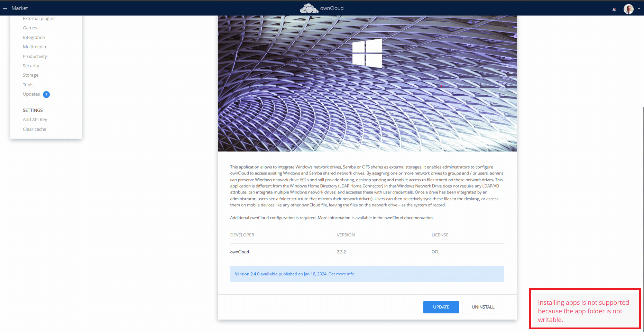The width and height of the screenshot is (644, 332).
Task: Expand the user menu arrow
Action: (x=639, y=9)
